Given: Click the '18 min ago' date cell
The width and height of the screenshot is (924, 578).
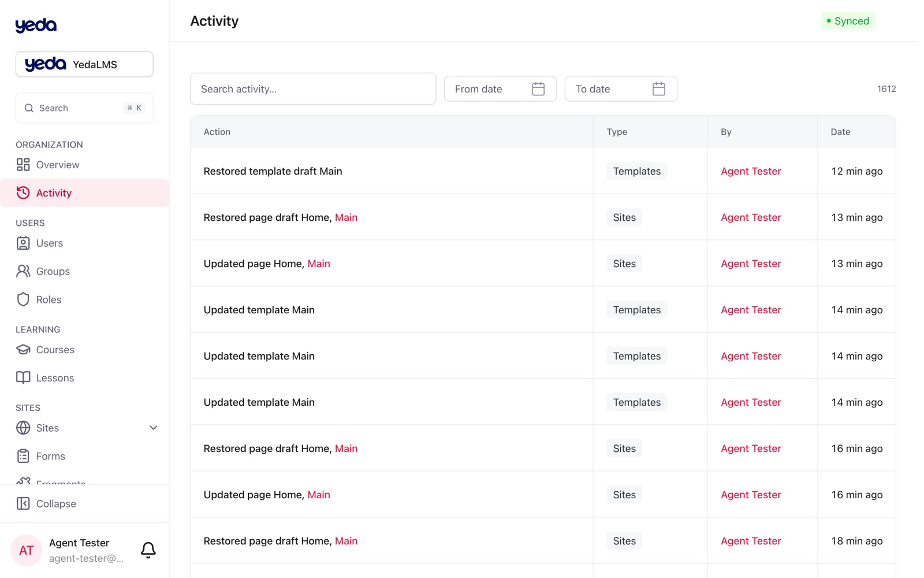Looking at the screenshot, I should [857, 541].
